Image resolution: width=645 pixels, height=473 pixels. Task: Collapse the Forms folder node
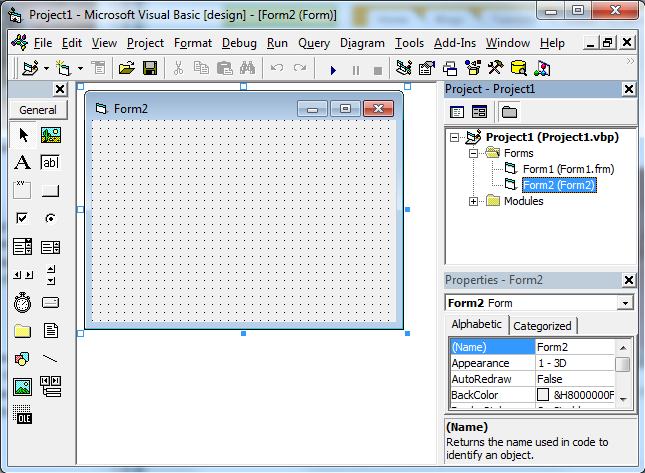pos(473,153)
